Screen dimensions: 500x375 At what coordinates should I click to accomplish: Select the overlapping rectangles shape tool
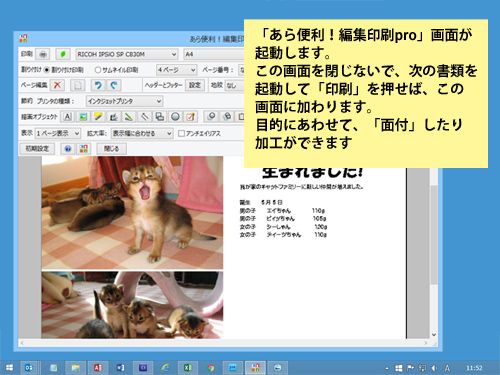click(160, 117)
